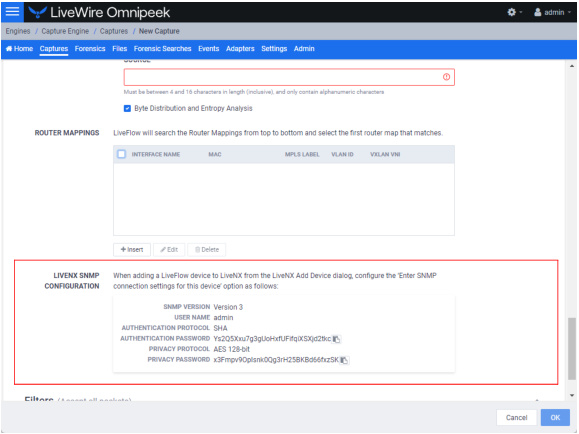This screenshot has width=579, height=434.
Task: Click the Delete router mapping button
Action: [x=207, y=250]
